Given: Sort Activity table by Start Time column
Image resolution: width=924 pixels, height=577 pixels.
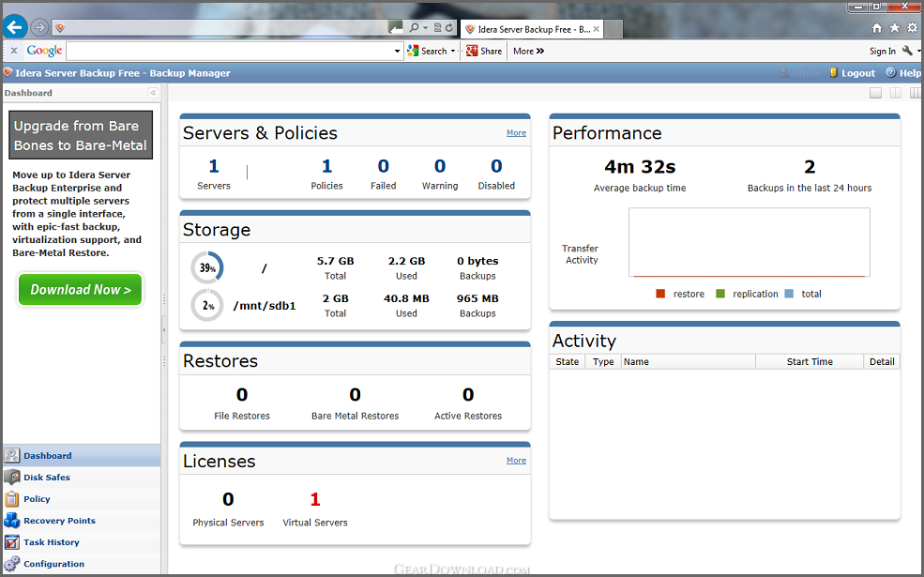Looking at the screenshot, I should (x=810, y=362).
